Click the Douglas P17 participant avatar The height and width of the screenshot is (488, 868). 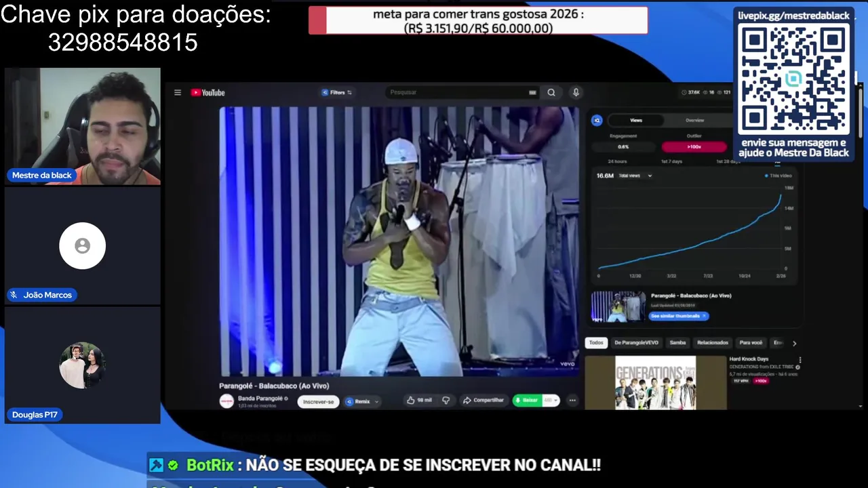tap(82, 365)
